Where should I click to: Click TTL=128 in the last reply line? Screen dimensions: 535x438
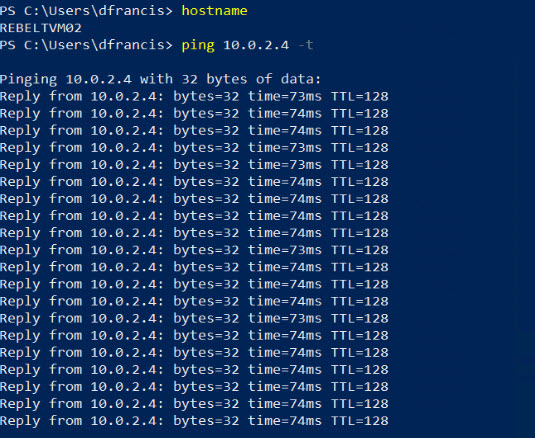click(360, 421)
